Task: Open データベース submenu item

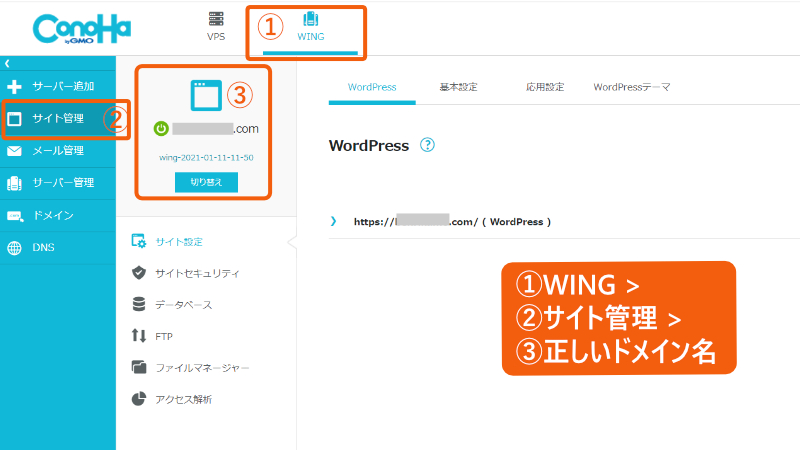Action: pos(184,305)
